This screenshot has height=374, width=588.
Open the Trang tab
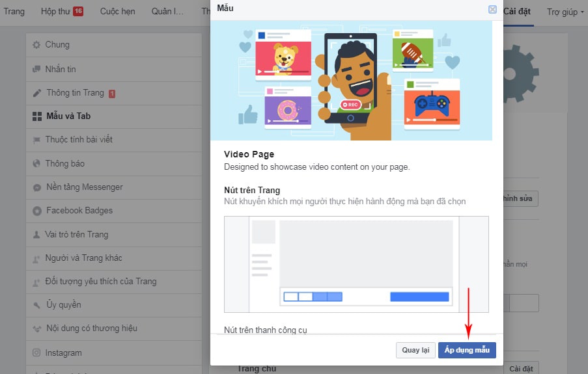[x=14, y=12]
